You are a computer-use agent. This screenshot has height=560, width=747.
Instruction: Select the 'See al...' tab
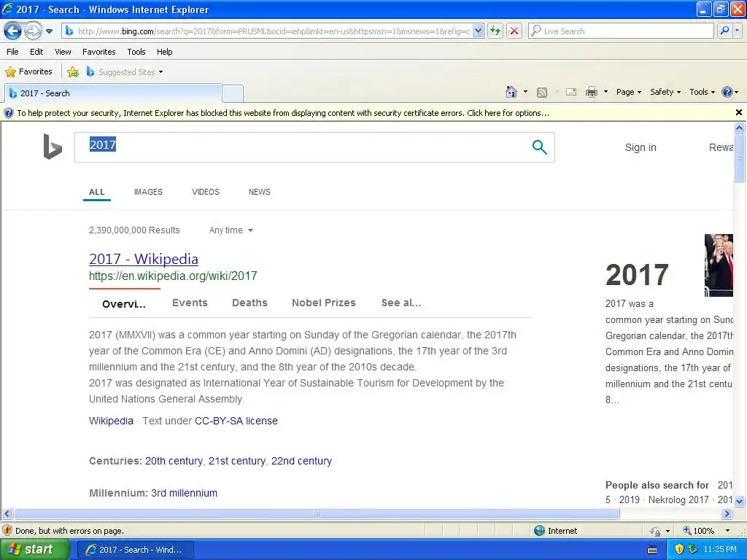401,303
